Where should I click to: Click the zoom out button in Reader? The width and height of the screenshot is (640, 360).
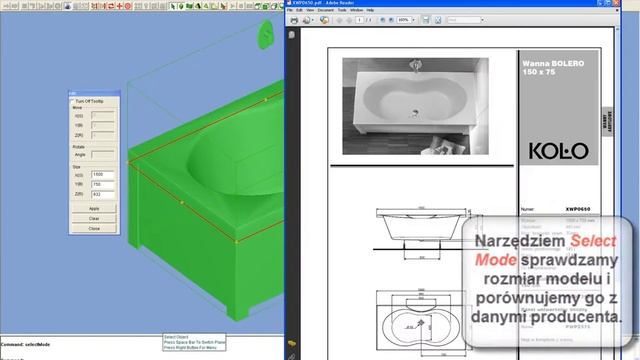382,20
